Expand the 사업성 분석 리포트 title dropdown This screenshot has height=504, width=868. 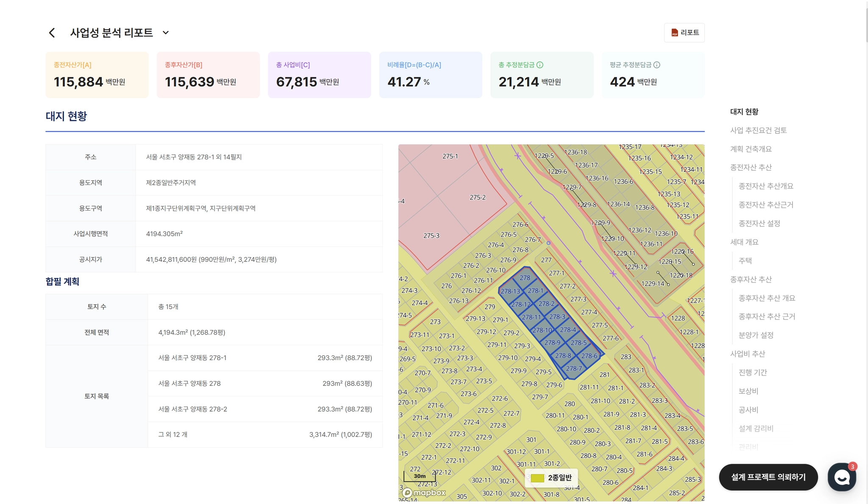coord(166,33)
